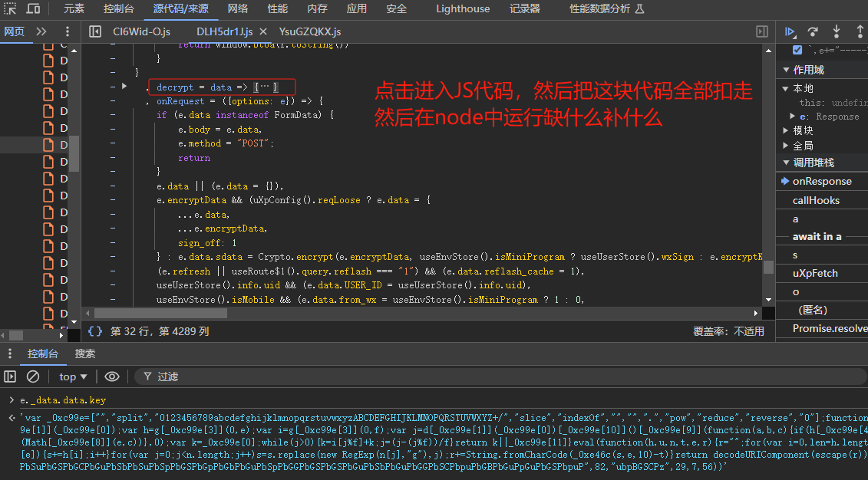The image size is (868, 480).
Task: Open the 性能数据分析 tab
Action: [x=607, y=9]
